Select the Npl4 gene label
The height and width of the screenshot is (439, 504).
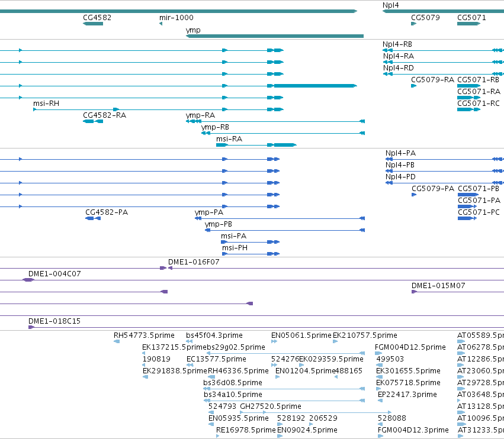390,5
